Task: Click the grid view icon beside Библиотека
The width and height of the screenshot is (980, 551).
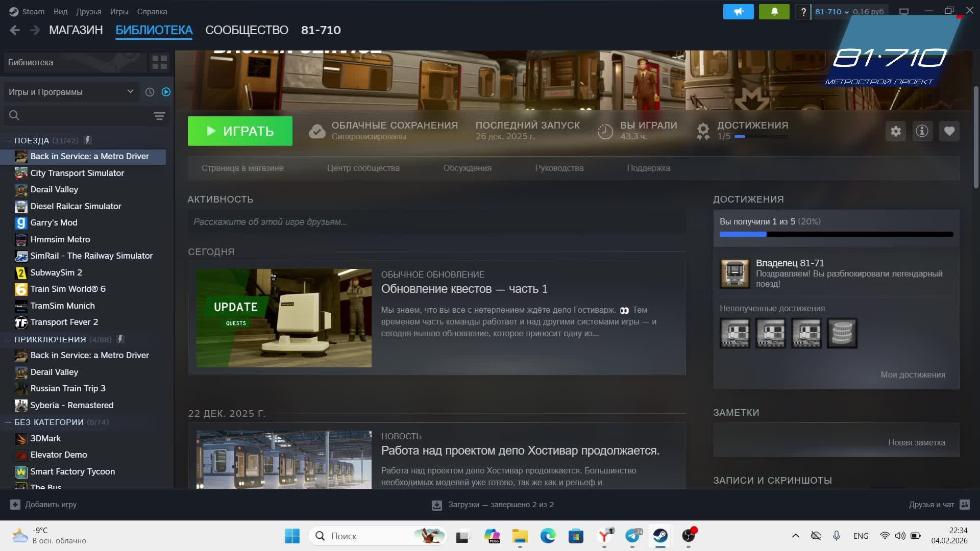Action: pyautogui.click(x=159, y=62)
